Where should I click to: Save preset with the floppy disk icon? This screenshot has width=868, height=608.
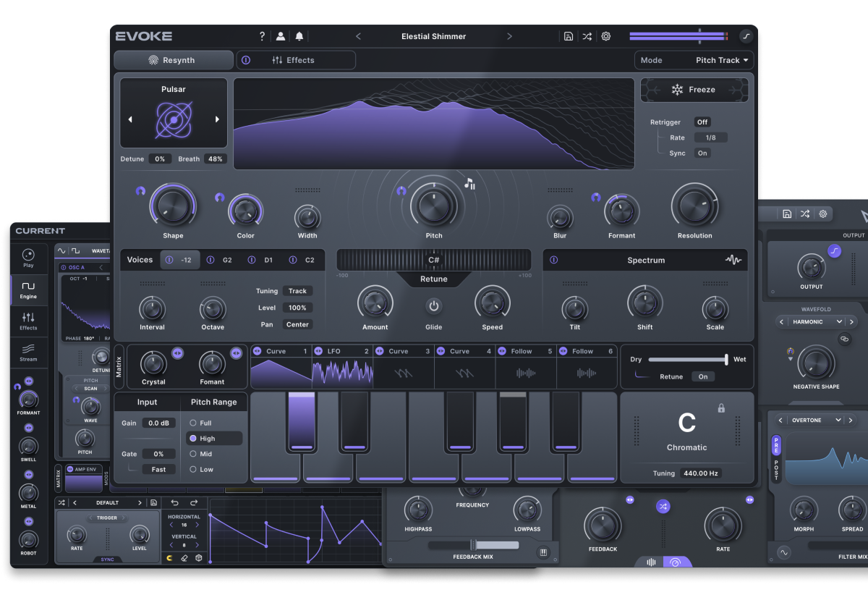[569, 36]
